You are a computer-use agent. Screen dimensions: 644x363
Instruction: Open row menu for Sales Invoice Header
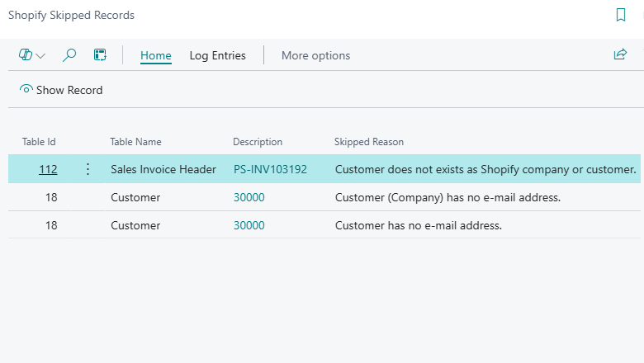coord(88,169)
